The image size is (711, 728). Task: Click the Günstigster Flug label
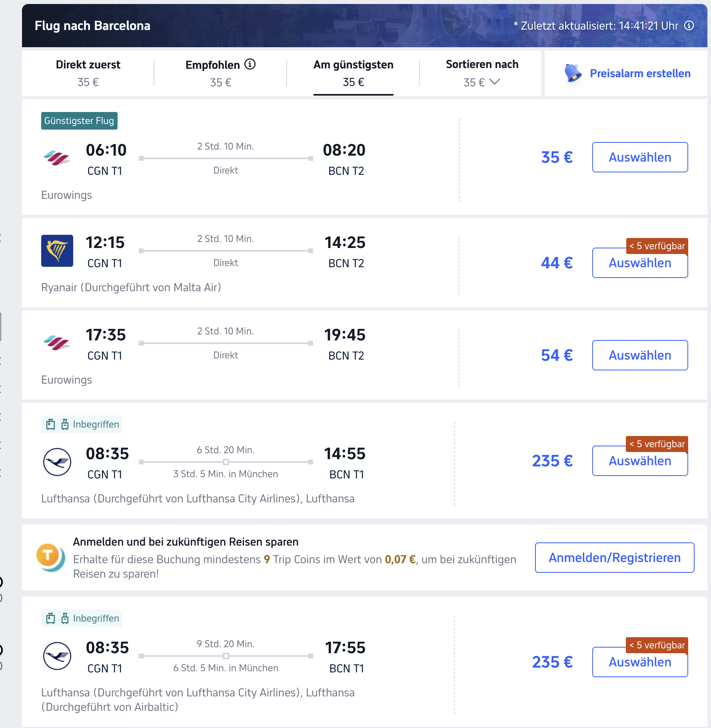coord(79,121)
